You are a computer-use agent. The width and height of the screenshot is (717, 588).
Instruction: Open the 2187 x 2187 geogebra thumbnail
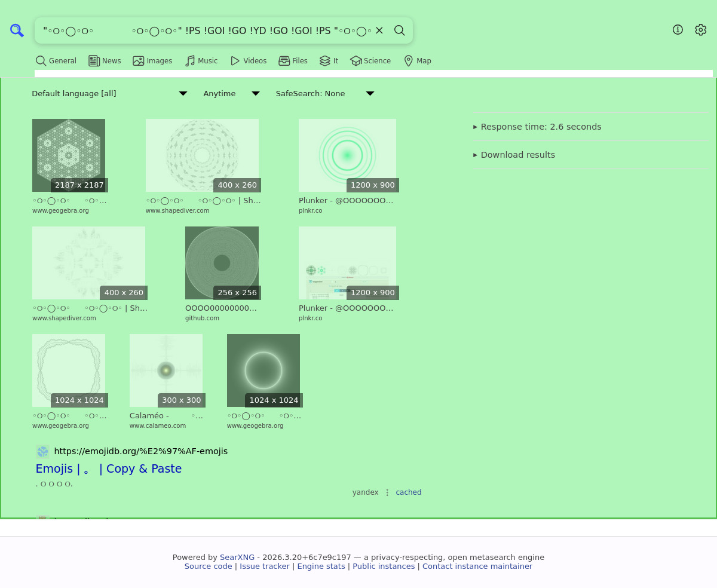tap(69, 155)
